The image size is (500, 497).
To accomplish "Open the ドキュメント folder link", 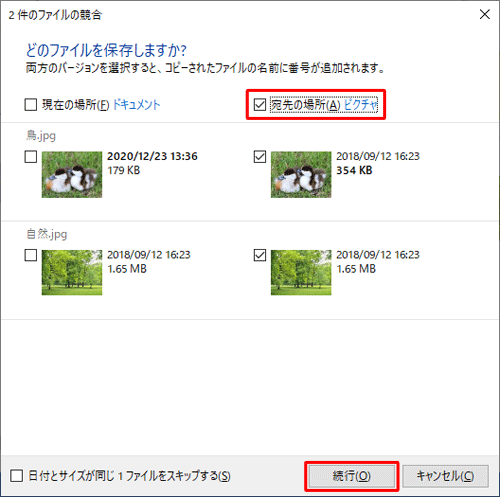I will coord(137,105).
